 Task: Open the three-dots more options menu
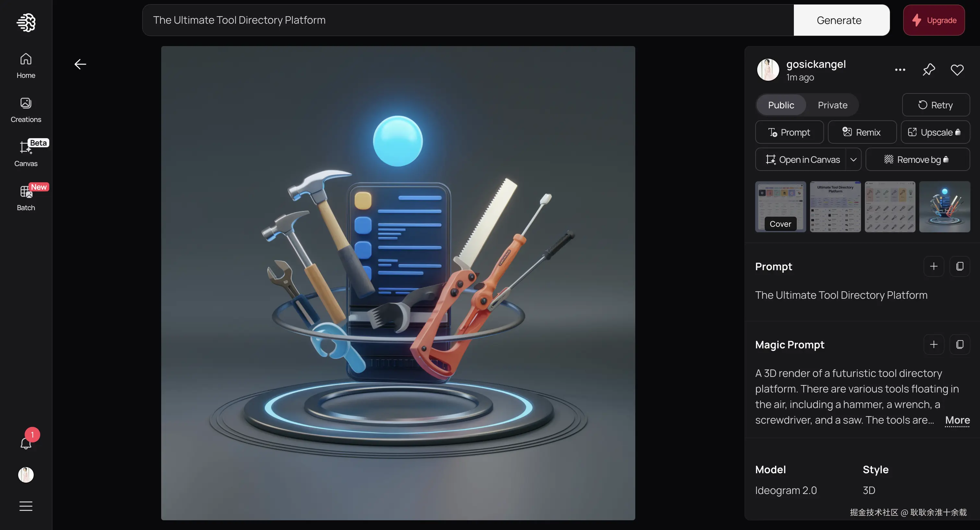point(900,70)
